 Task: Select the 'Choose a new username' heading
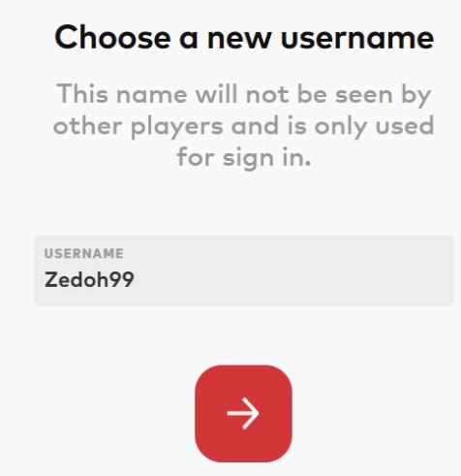click(x=244, y=38)
